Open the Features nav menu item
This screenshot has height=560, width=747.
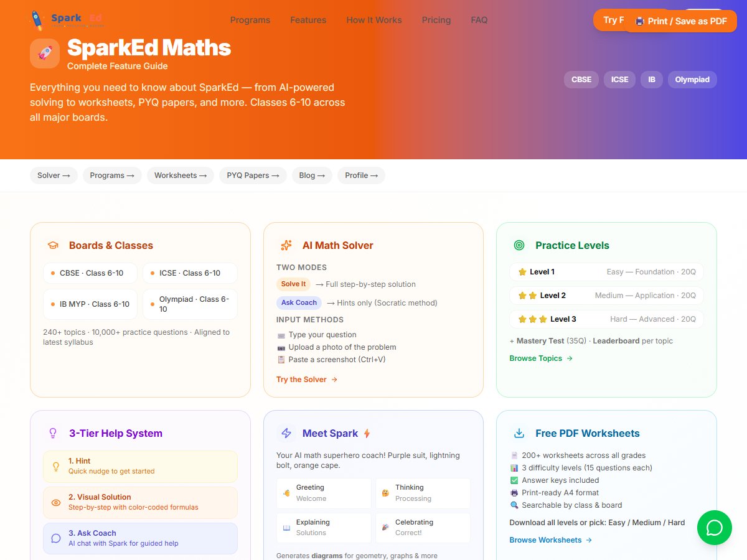(x=308, y=20)
